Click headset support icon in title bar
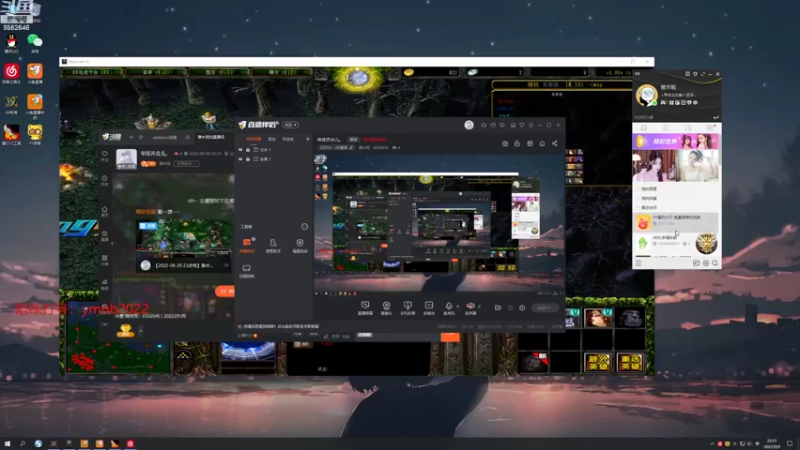 click(x=483, y=125)
